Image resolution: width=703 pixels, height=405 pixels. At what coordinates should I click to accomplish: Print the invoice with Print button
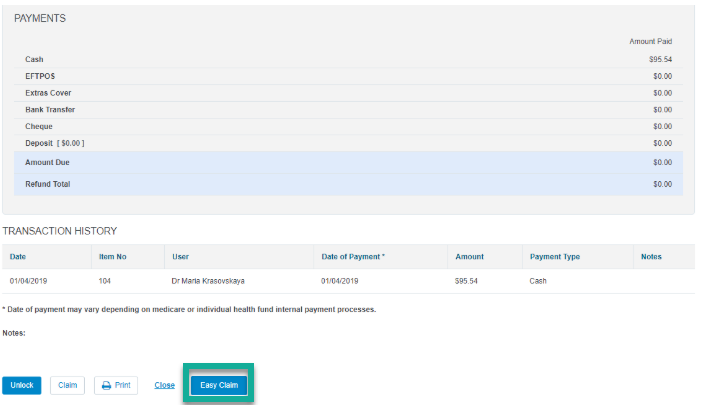pos(116,385)
